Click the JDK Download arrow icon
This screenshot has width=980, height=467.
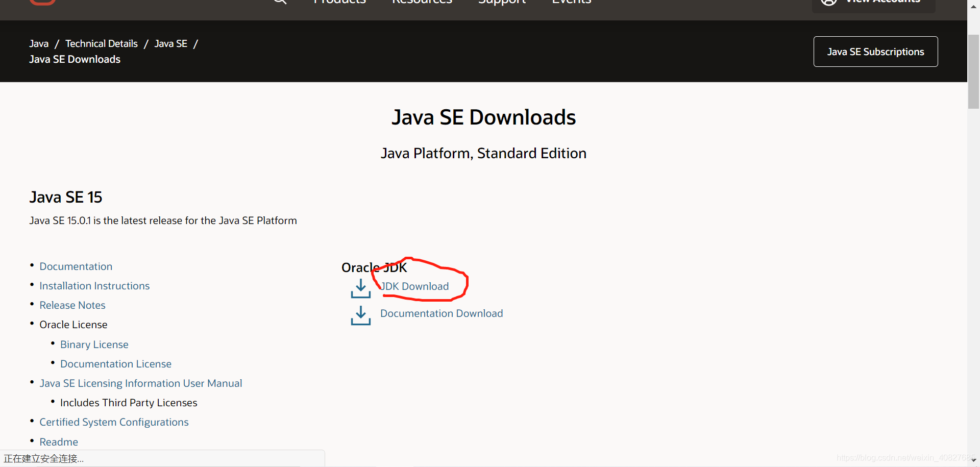tap(360, 288)
